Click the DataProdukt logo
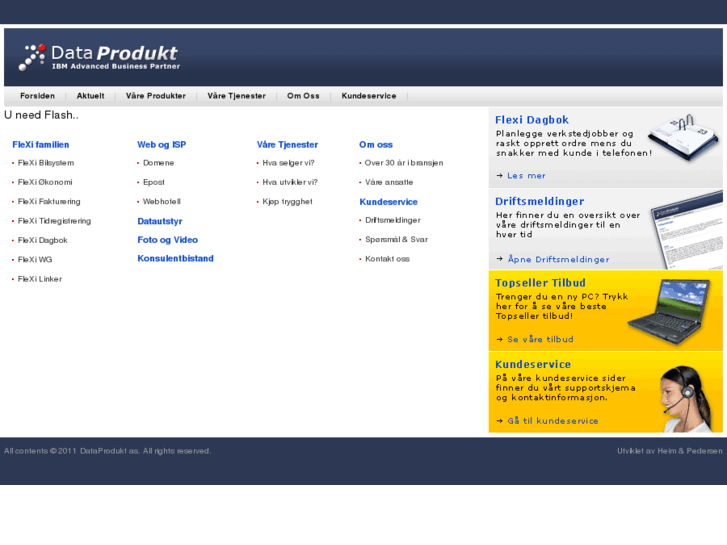 pyautogui.click(x=99, y=58)
